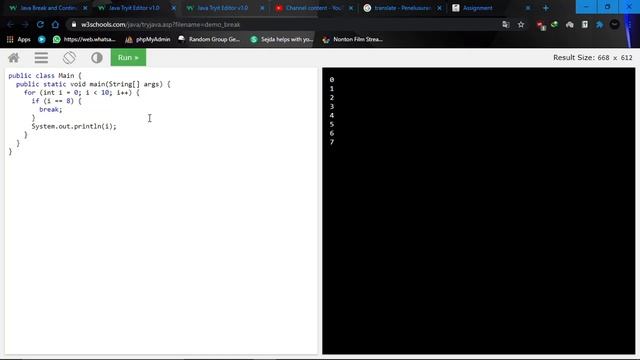
Task: Open the hamburger menu in editor toolbar
Action: tap(41, 58)
